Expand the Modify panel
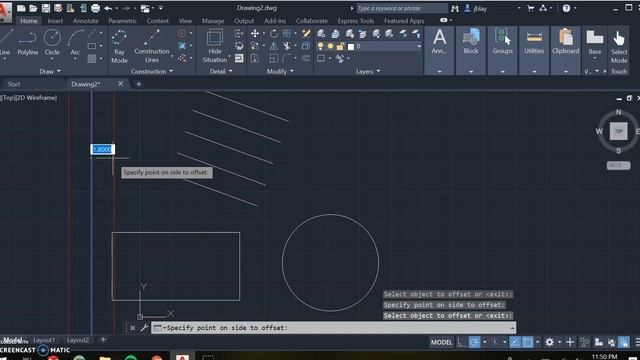Viewport: 640px width, 360px height. point(280,71)
